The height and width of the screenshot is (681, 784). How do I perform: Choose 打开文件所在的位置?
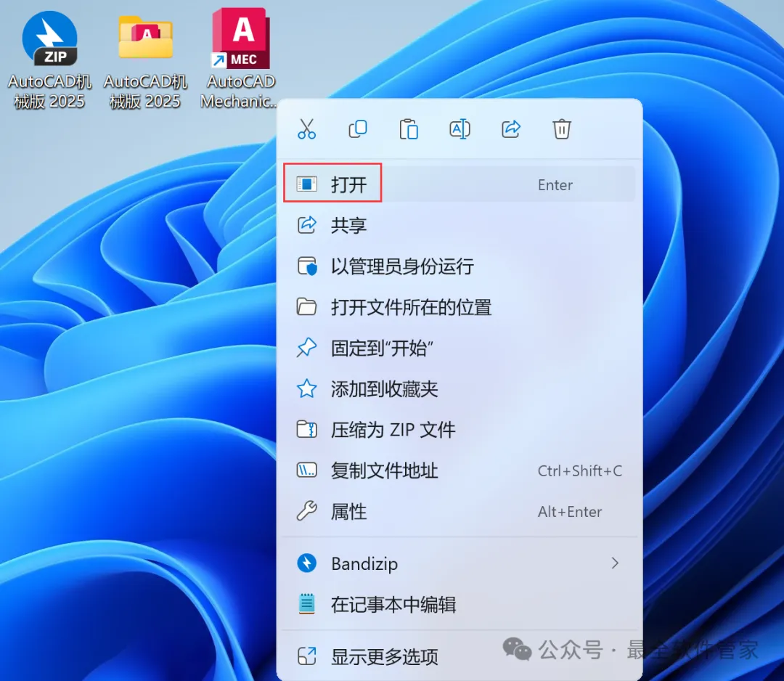point(459,307)
